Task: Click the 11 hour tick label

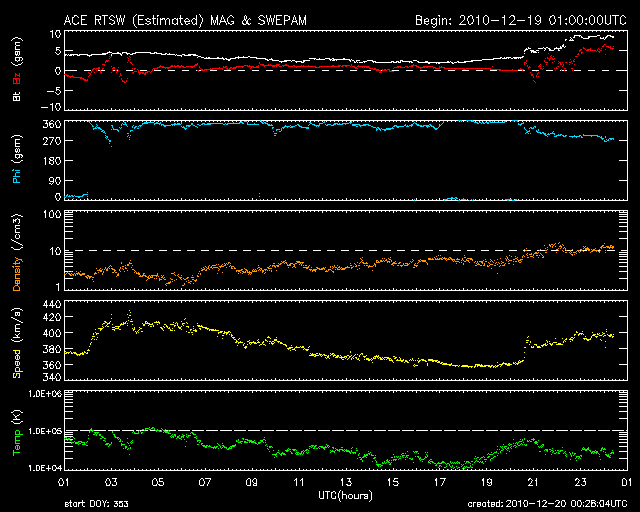Action: [x=299, y=482]
